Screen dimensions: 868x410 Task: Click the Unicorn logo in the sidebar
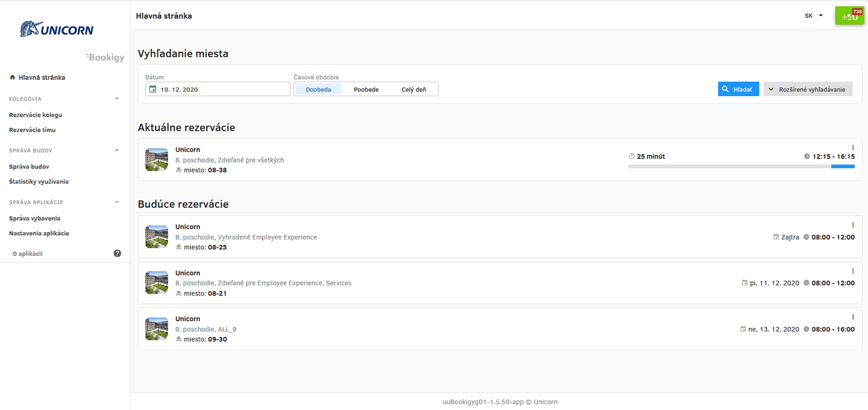[x=57, y=29]
